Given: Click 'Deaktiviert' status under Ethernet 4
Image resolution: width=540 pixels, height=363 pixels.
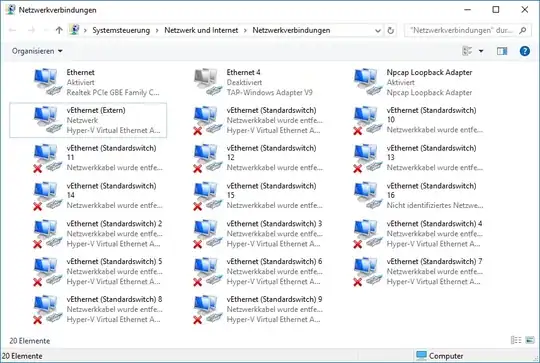Looking at the screenshot, I should pos(244,82).
